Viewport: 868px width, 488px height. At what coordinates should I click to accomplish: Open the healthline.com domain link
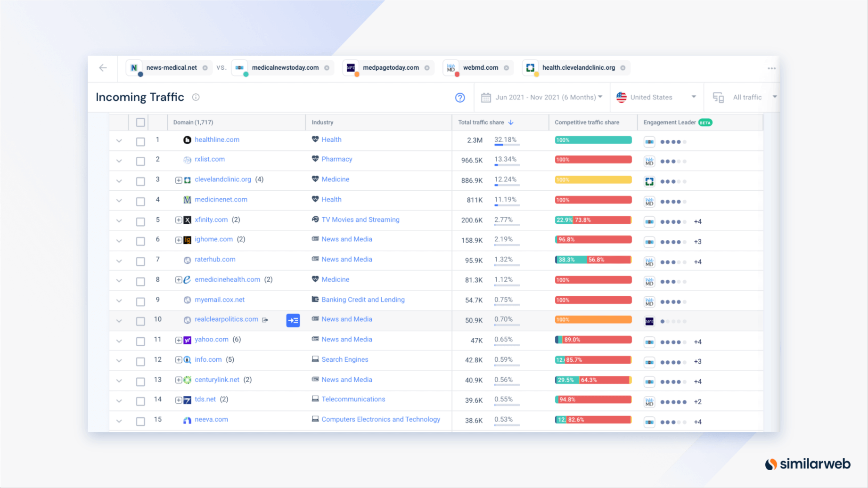click(217, 140)
